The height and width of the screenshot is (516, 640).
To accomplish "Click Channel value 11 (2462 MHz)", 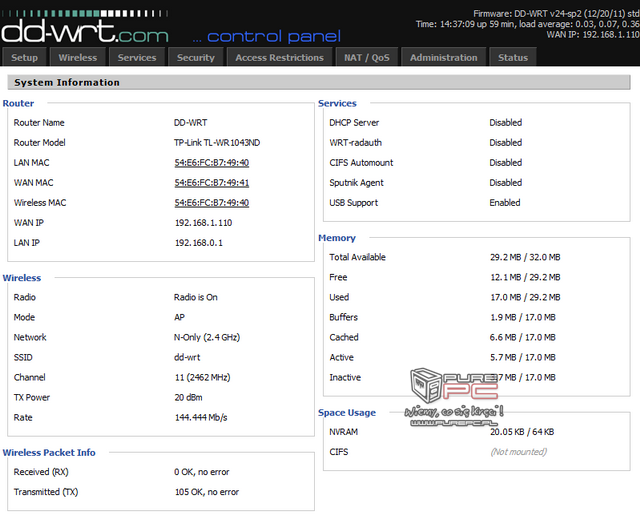I will point(202,377).
